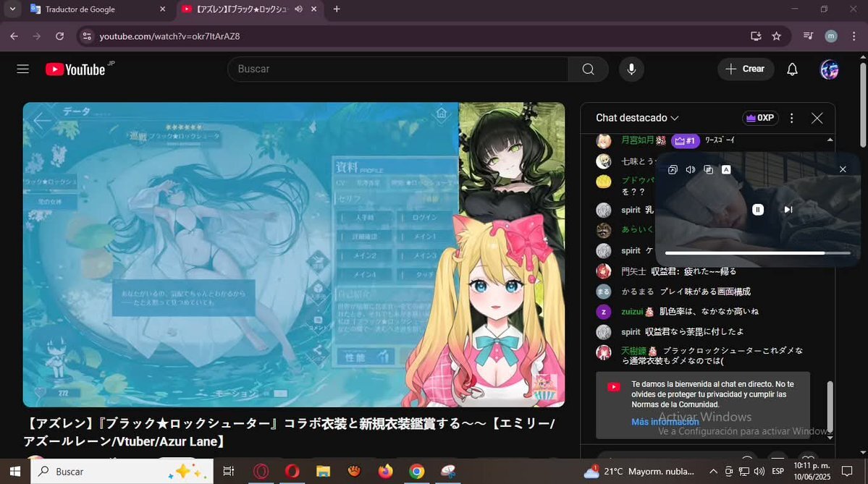The width and height of the screenshot is (868, 484).
Task: Select the YouTube アズレン video tab
Action: (x=241, y=9)
